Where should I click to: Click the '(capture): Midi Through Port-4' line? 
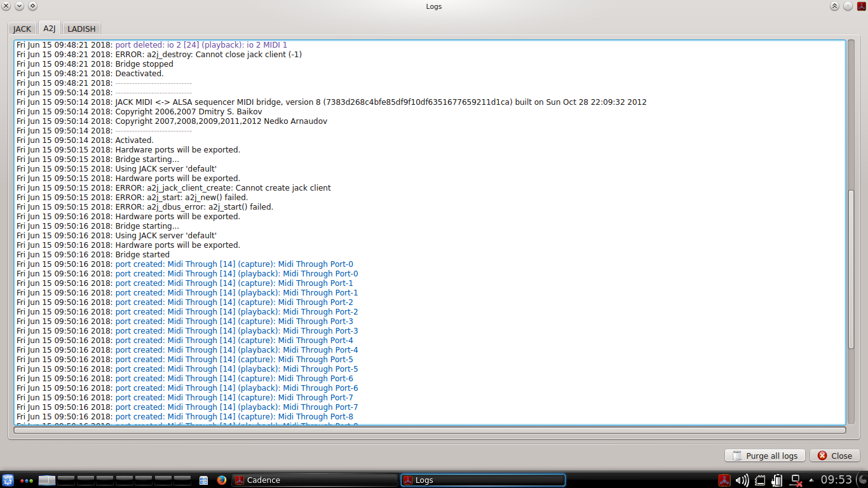tap(185, 341)
